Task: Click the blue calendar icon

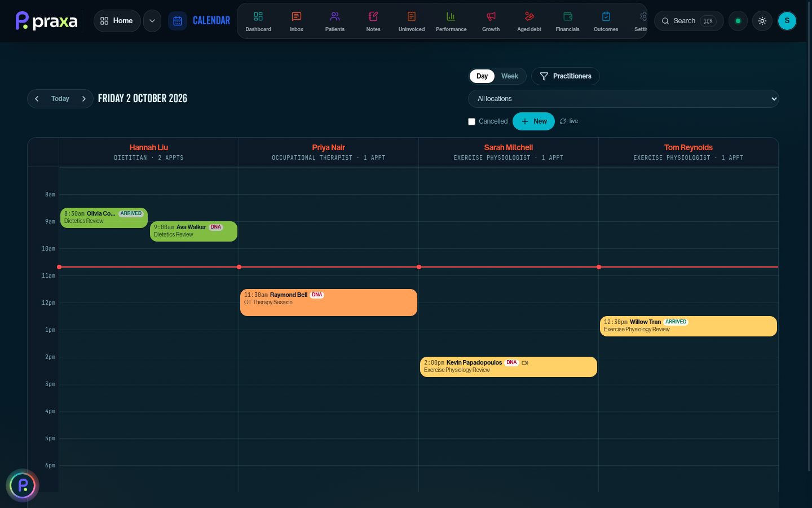Action: (x=178, y=21)
